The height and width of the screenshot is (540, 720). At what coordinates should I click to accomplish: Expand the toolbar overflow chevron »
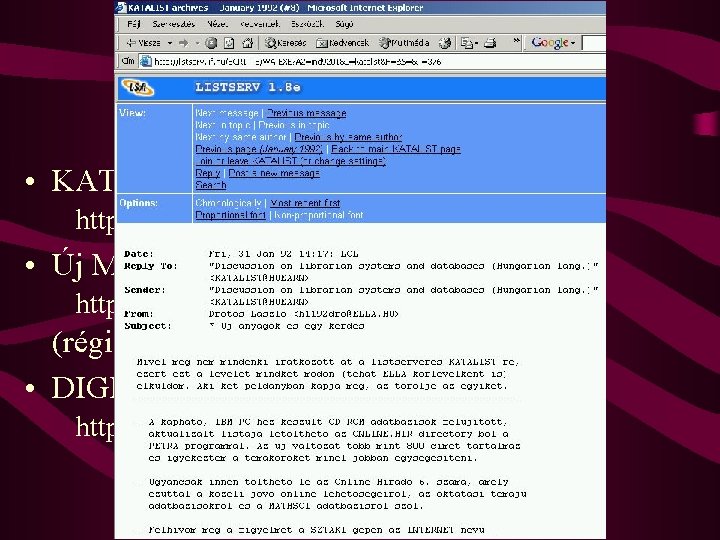pos(517,41)
